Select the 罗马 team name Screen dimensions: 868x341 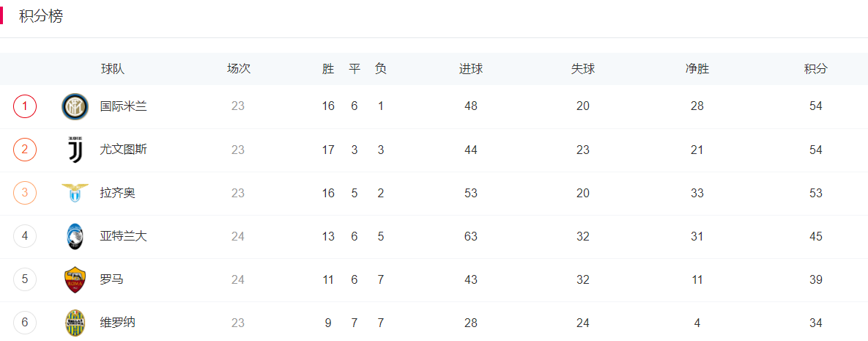pyautogui.click(x=112, y=280)
